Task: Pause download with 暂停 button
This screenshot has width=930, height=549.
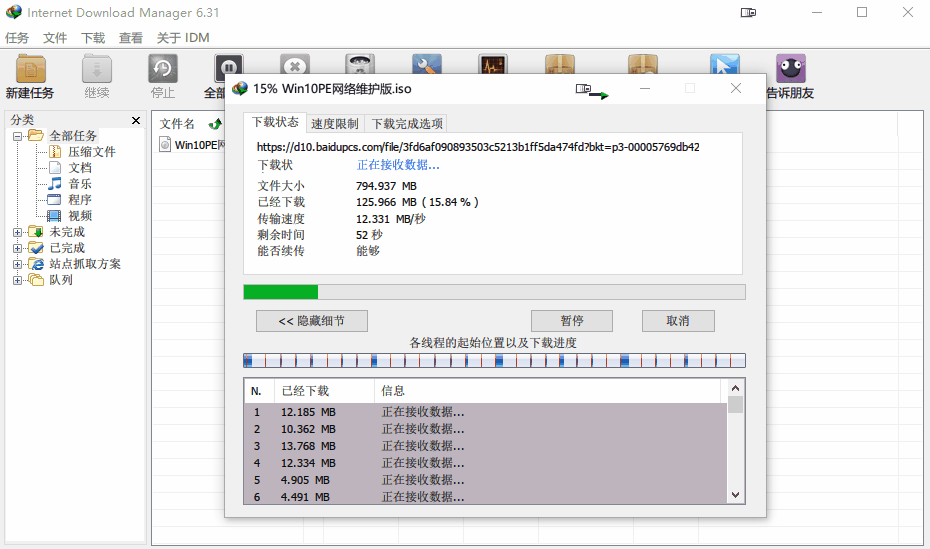Action: [572, 321]
